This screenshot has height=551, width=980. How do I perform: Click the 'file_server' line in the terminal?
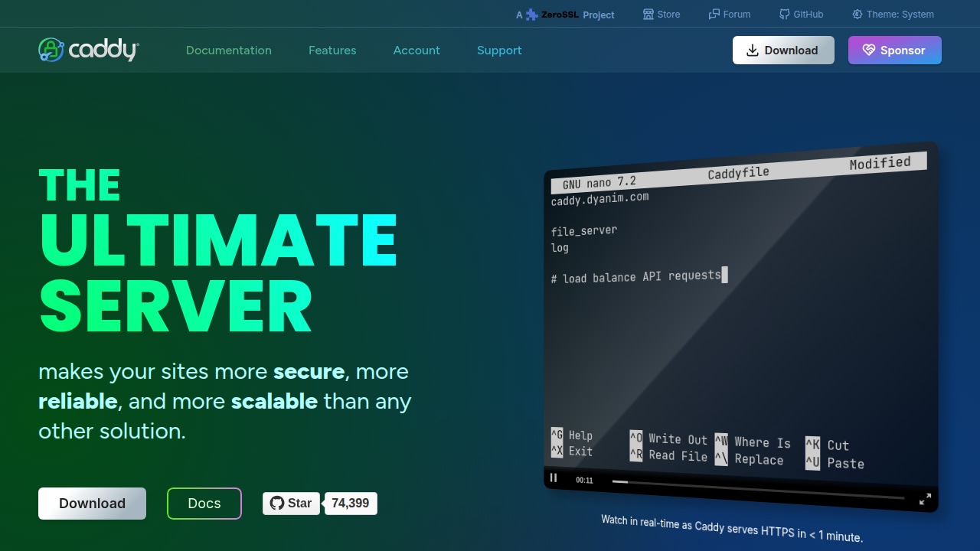584,230
